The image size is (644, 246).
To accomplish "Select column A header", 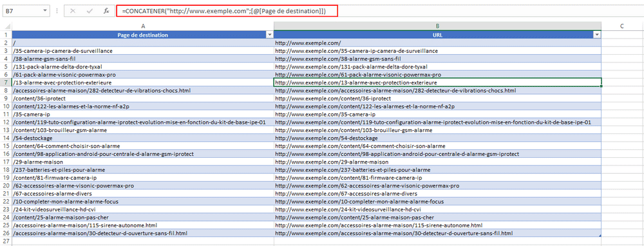I will click(142, 26).
